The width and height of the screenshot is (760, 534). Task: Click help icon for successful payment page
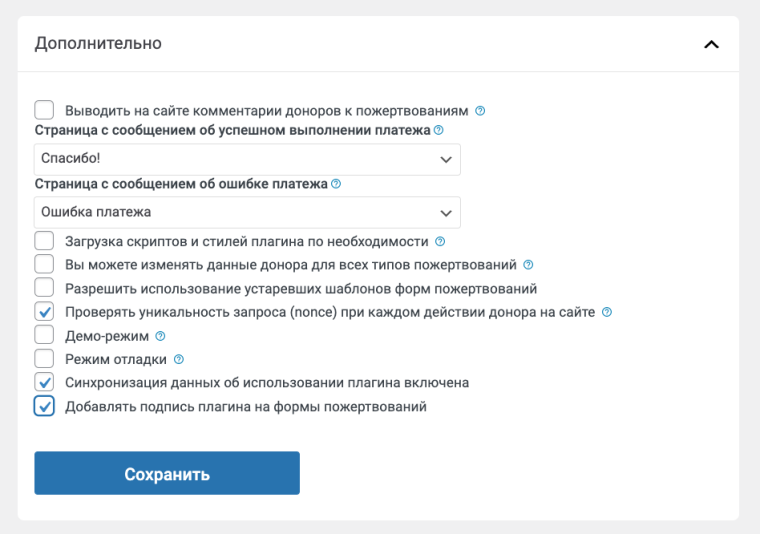click(439, 130)
